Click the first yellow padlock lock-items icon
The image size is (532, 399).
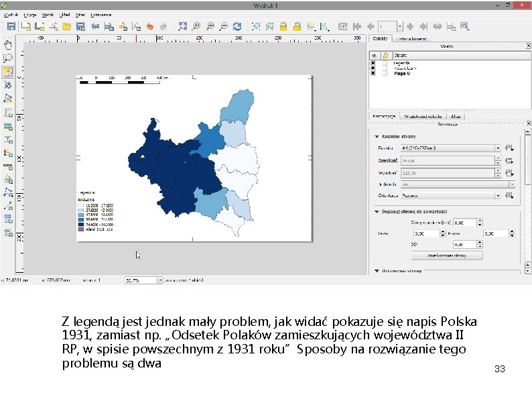click(283, 27)
